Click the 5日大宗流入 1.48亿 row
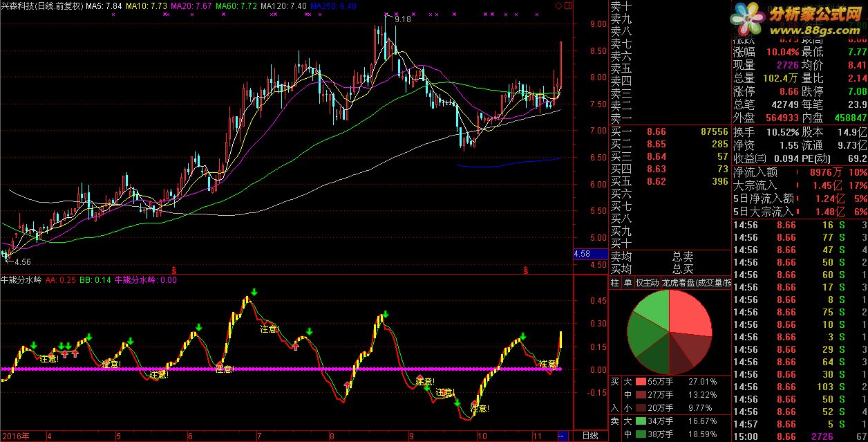Screen dimensions: 868x442 (800, 212)
